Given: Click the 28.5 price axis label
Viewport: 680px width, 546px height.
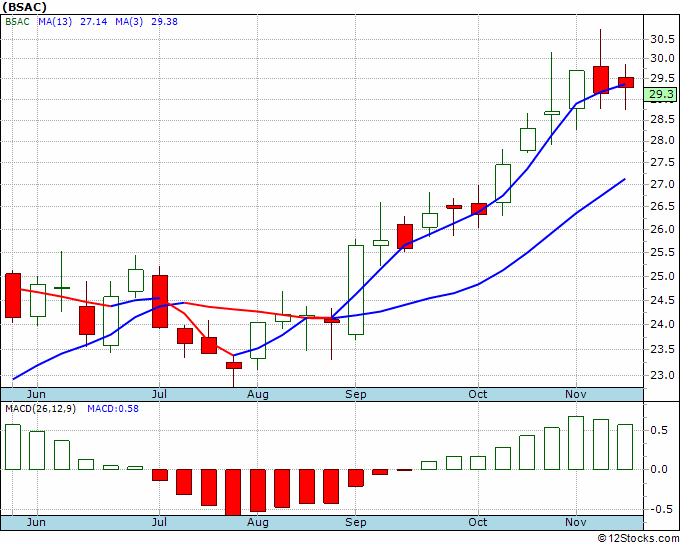Looking at the screenshot, I should click(662, 119).
